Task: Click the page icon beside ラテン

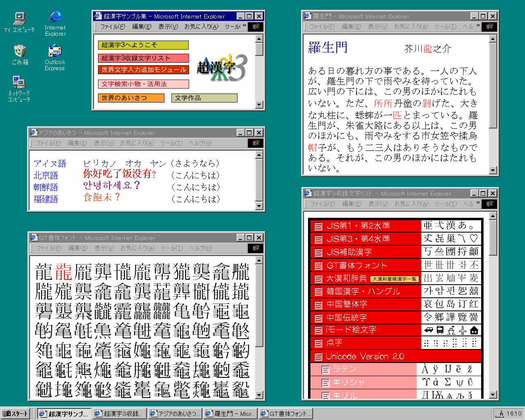Action: [326, 370]
